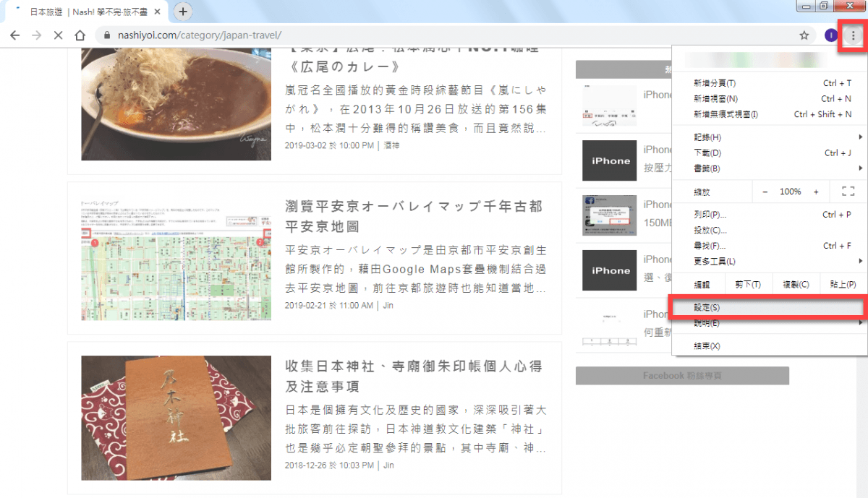Increase zoom with the plus button
Screen dimensions: 868x498
(816, 192)
